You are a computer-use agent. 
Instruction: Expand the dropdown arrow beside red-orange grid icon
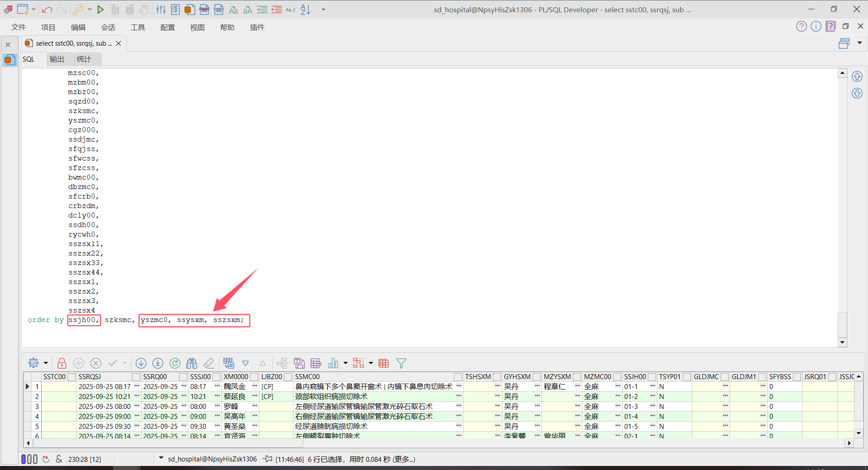point(371,363)
